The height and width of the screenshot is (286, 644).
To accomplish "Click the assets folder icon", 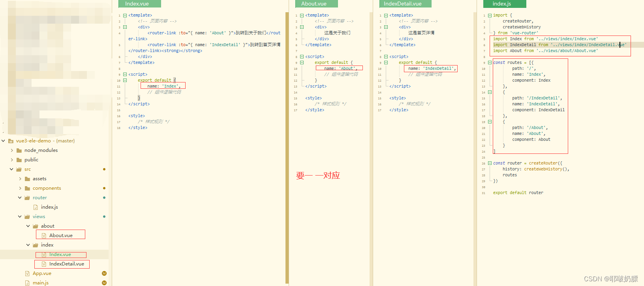I will (x=27, y=179).
